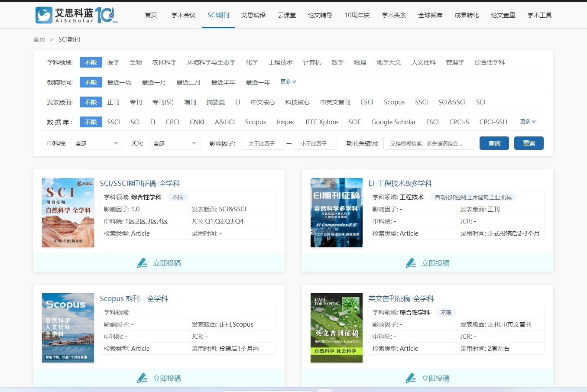Click 立即投稿 on SCI/SSCI card
The image size is (587, 392).
pos(167,263)
